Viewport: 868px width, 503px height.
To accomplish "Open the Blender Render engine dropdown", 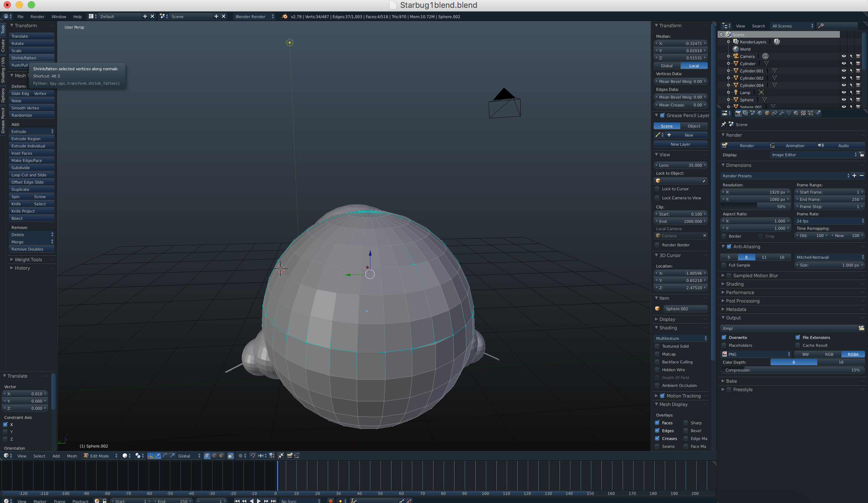I will point(254,17).
